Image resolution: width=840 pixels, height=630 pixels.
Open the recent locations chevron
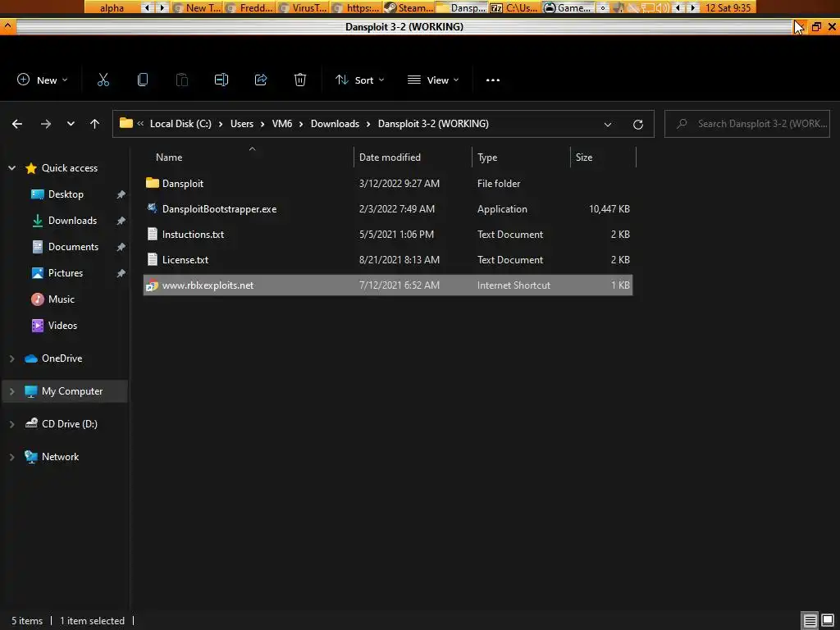pyautogui.click(x=71, y=124)
